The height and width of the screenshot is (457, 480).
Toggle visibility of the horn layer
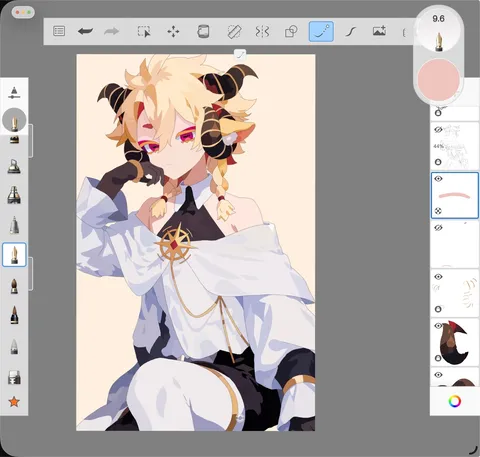click(438, 326)
